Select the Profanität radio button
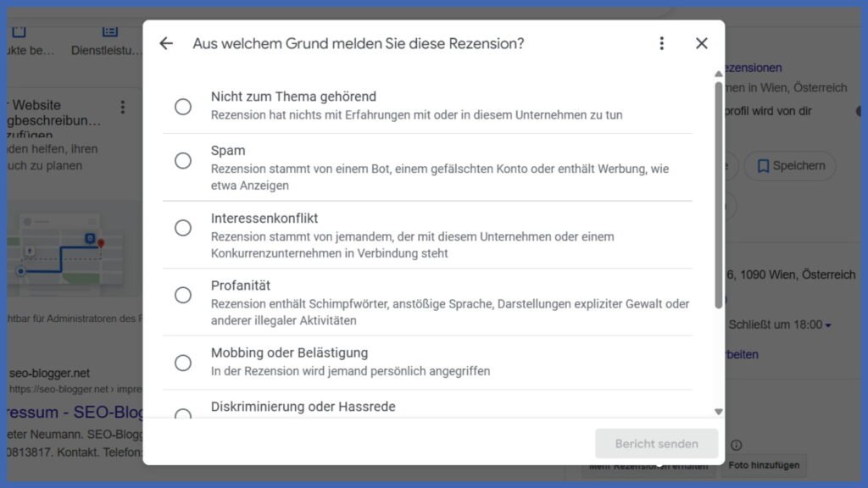The height and width of the screenshot is (488, 868). 183,295
